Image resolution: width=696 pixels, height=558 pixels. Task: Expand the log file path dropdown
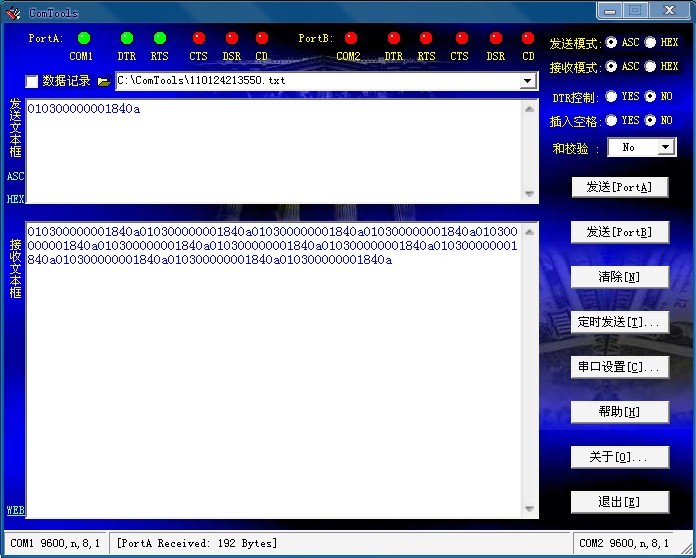(x=528, y=80)
